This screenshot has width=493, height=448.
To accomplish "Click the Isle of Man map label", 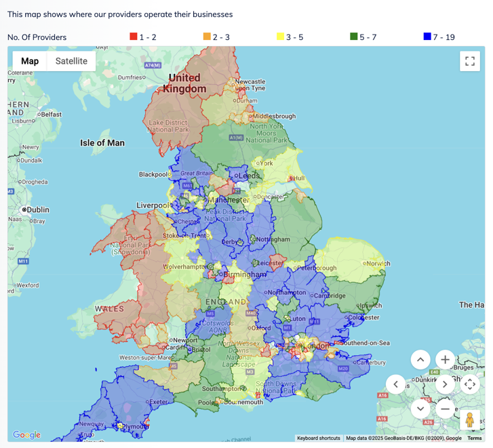I will (102, 143).
